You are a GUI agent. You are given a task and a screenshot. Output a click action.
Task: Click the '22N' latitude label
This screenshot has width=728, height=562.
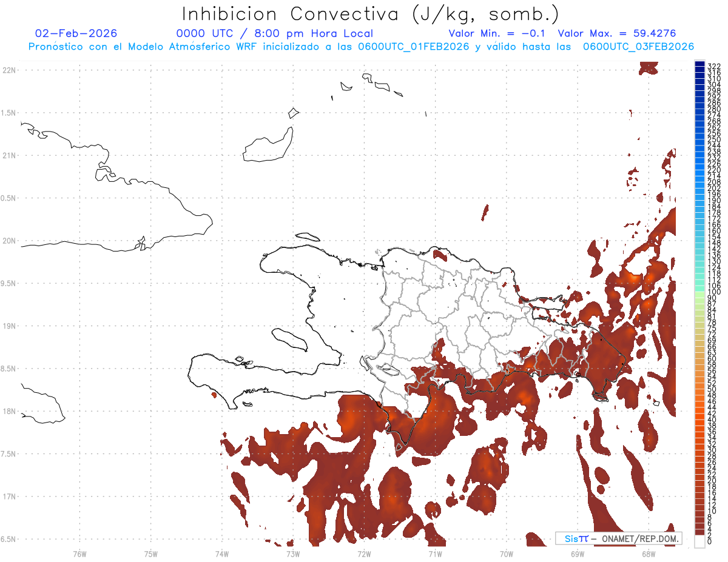[10, 70]
